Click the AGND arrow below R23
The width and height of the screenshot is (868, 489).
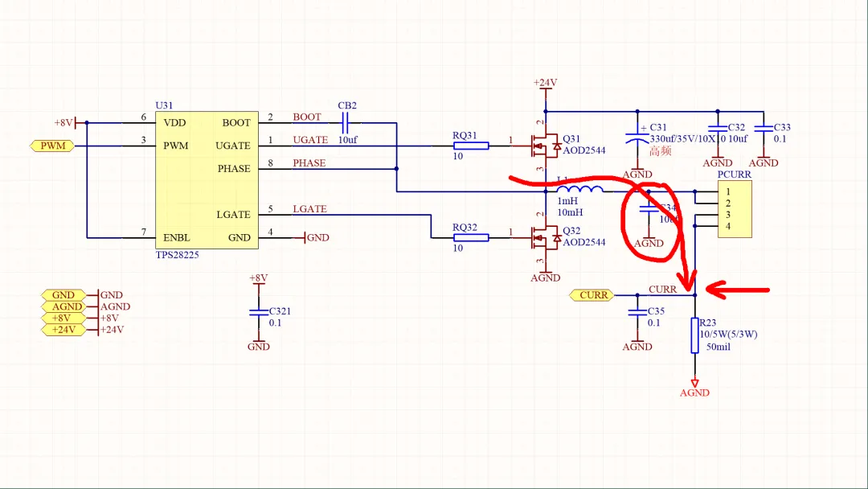(x=694, y=388)
